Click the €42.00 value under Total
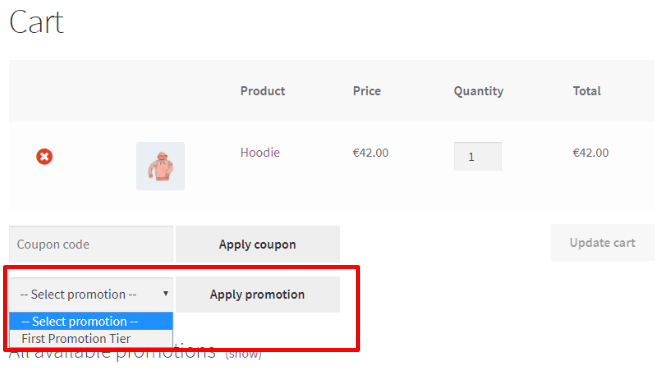 pos(591,153)
